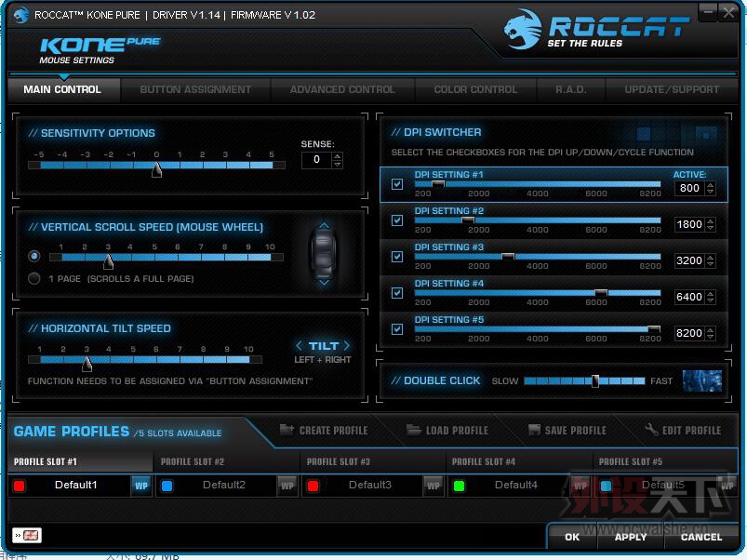Increase DPI Setting #5 value stepper up

pos(711,329)
